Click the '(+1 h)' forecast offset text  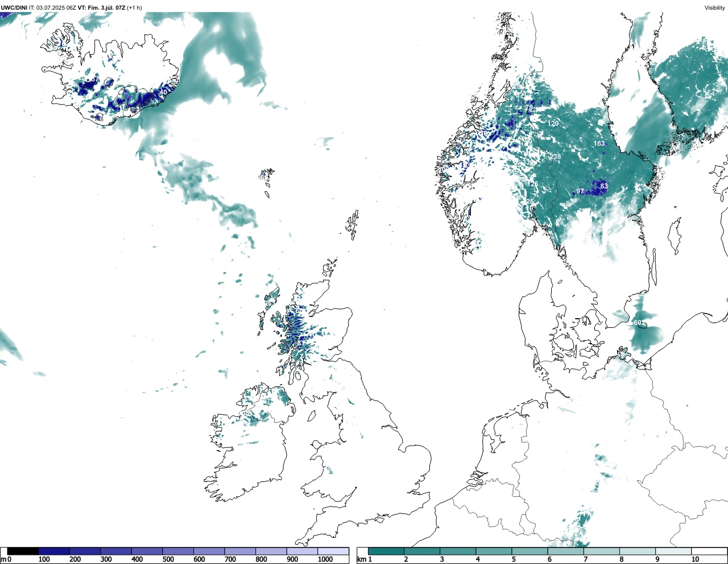134,7
